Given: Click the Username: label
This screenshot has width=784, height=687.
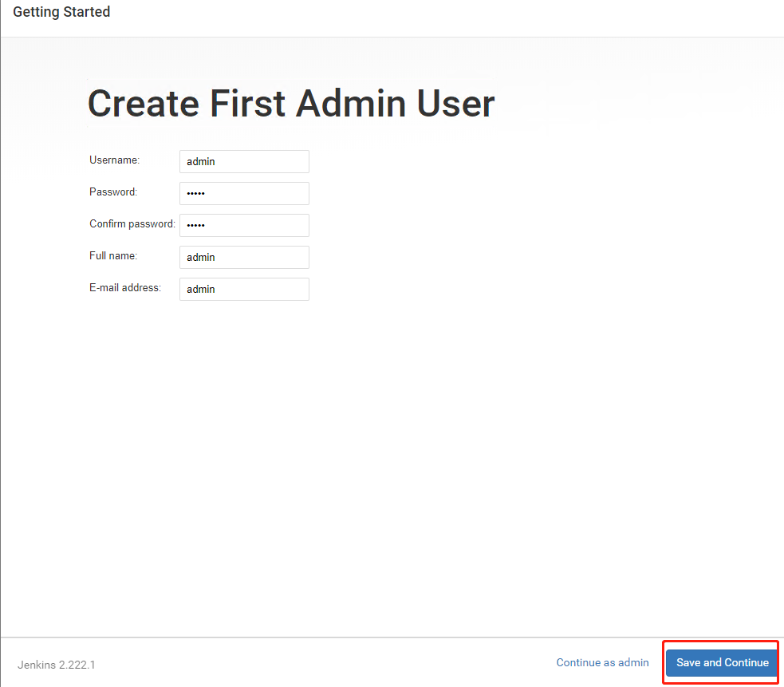Looking at the screenshot, I should [x=115, y=160].
